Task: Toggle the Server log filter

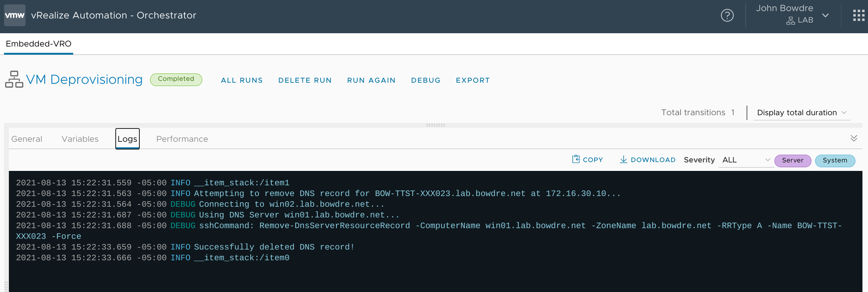Action: point(793,161)
